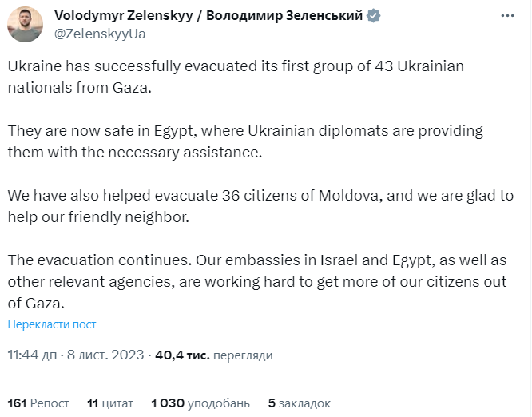Click the 11:44 дп post time
The image size is (532, 417).
33,355
